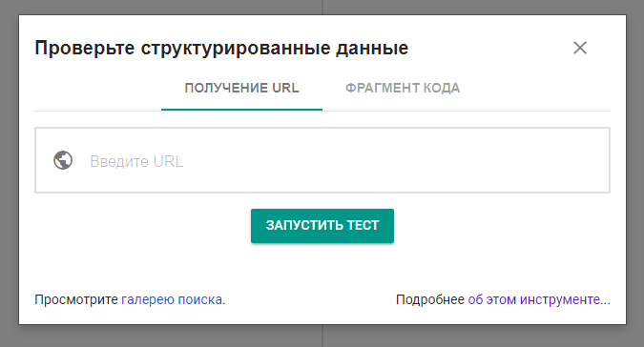Run the test with ЗАПУСТИТЬ ТЕСТ button
Image resolution: width=644 pixels, height=347 pixels.
pyautogui.click(x=322, y=226)
